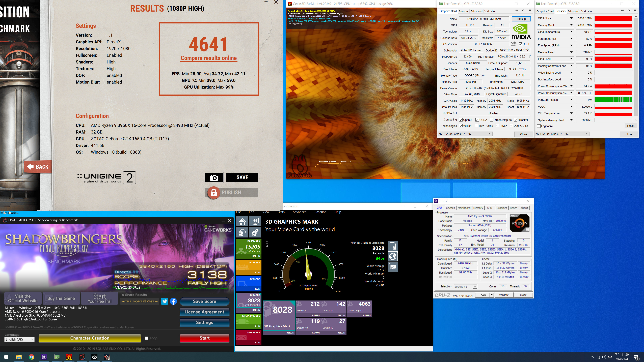Click GPU-Z BIOS share/export icon
The height and width of the screenshot is (362, 644).
point(513,44)
